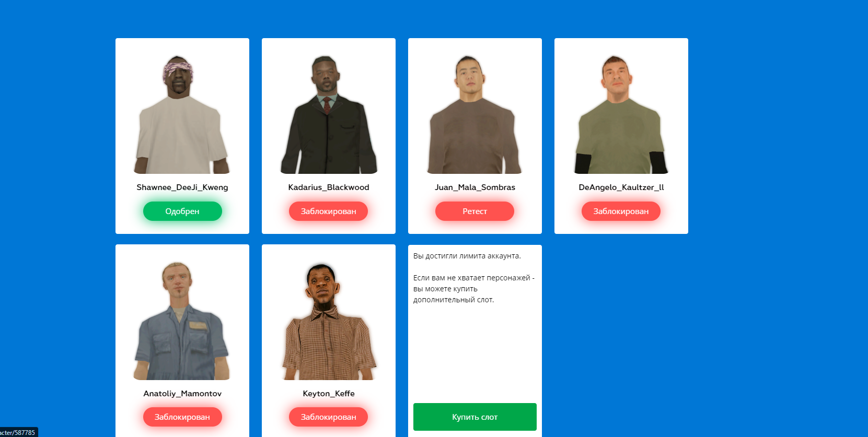This screenshot has height=437, width=868.
Task: Click Заблокирован under Anatoliy_Mamontov
Action: (182, 417)
